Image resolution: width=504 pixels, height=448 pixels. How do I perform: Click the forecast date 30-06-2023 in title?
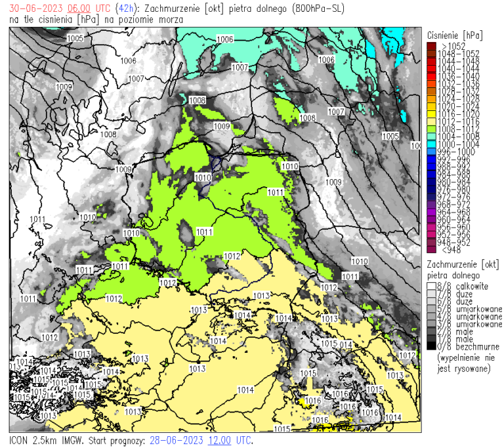pos(36,9)
